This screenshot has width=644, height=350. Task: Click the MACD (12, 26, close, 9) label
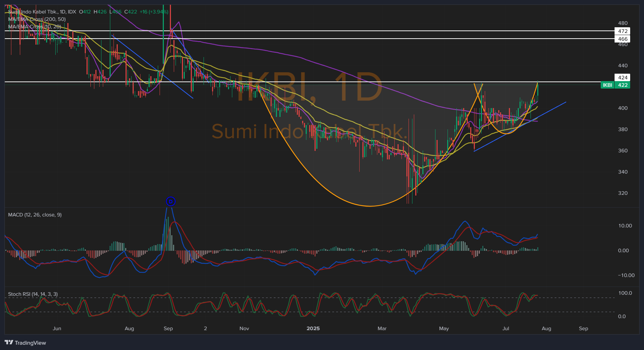pos(35,215)
